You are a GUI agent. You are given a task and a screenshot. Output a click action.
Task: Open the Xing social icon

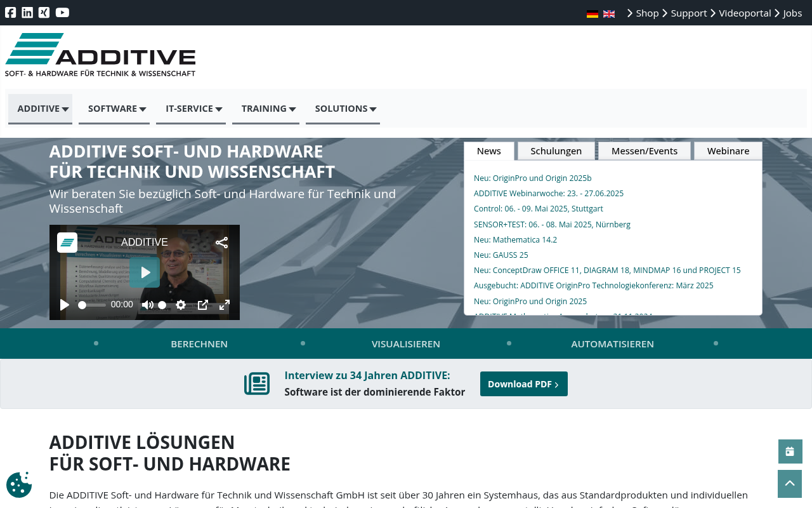click(44, 13)
